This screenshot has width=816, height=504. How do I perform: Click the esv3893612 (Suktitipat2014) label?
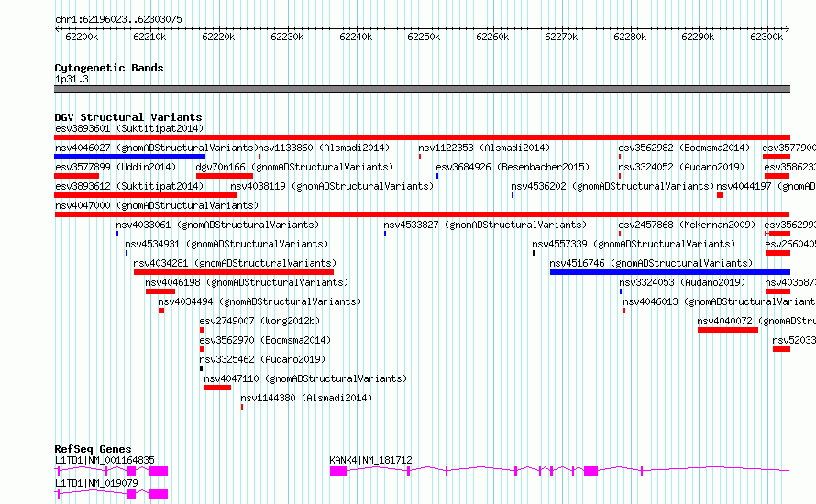click(129, 186)
